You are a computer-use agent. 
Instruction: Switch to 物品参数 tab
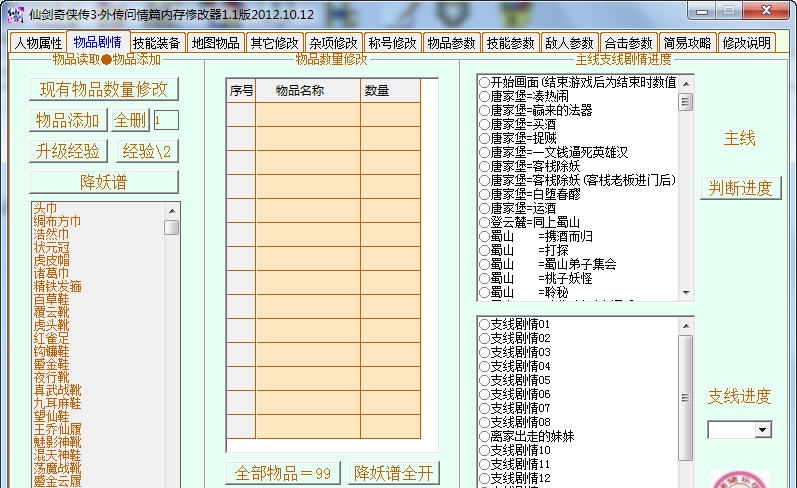[451, 43]
